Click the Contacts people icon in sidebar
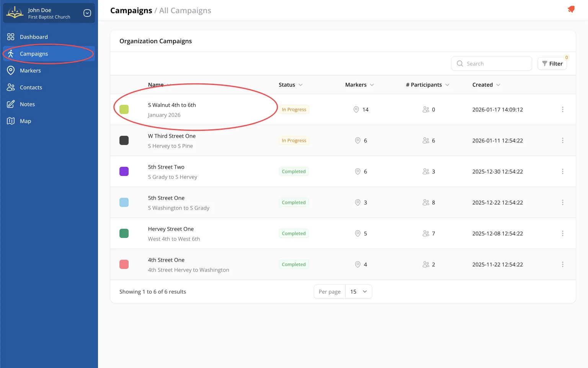588x368 pixels. [x=11, y=87]
